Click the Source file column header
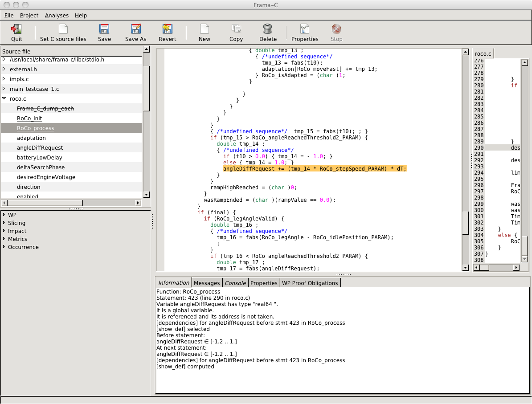Screen dimensions: 532x404 point(71,51)
